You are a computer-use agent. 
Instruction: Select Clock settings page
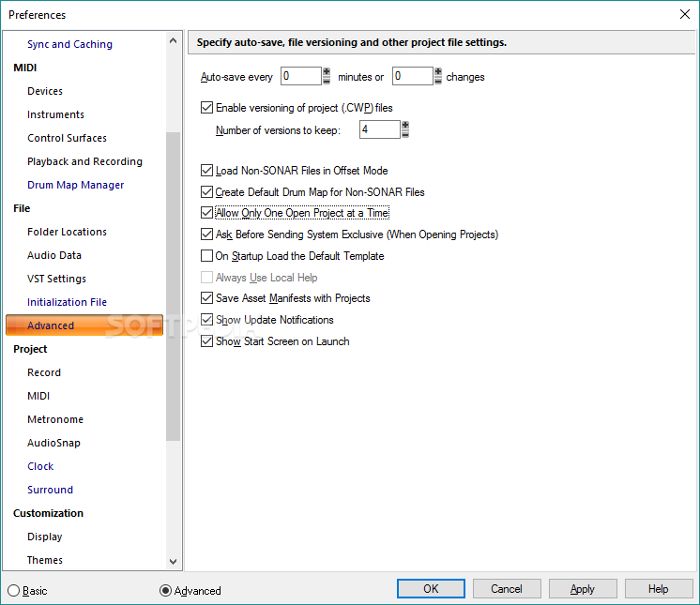pos(40,466)
